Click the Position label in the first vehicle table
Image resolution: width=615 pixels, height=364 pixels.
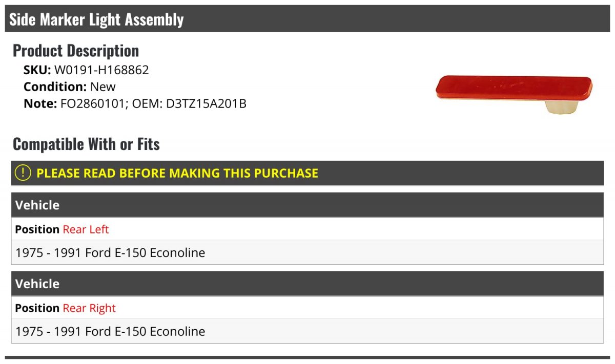(37, 229)
